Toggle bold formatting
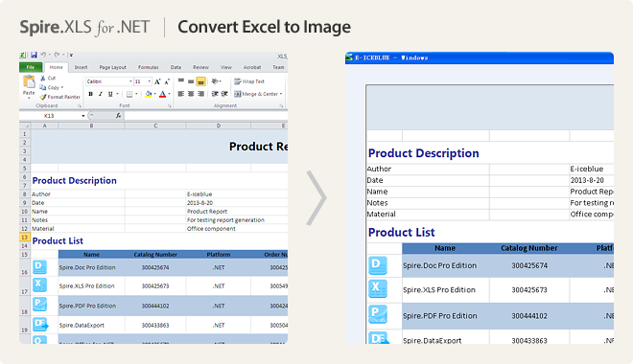The image size is (633, 364). tap(90, 94)
